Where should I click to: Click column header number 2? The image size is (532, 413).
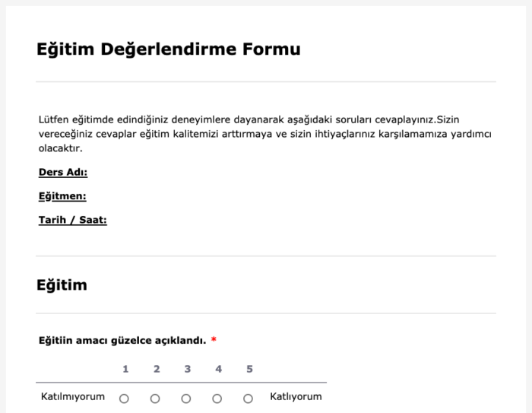[157, 370]
